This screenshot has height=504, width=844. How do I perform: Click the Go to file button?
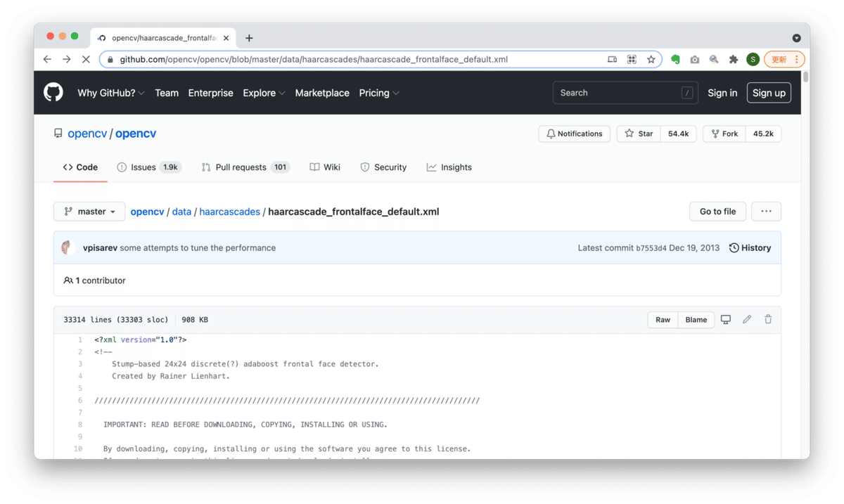pyautogui.click(x=717, y=212)
